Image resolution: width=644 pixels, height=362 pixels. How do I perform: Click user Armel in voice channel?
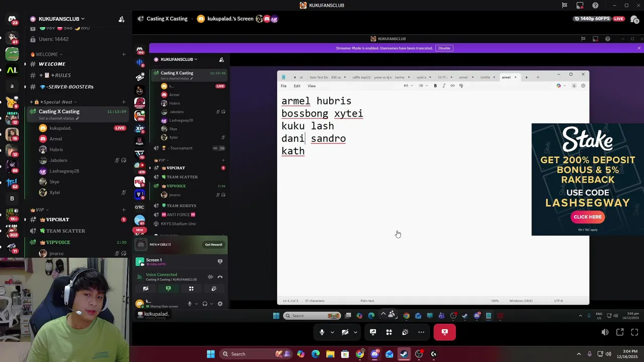point(56,139)
